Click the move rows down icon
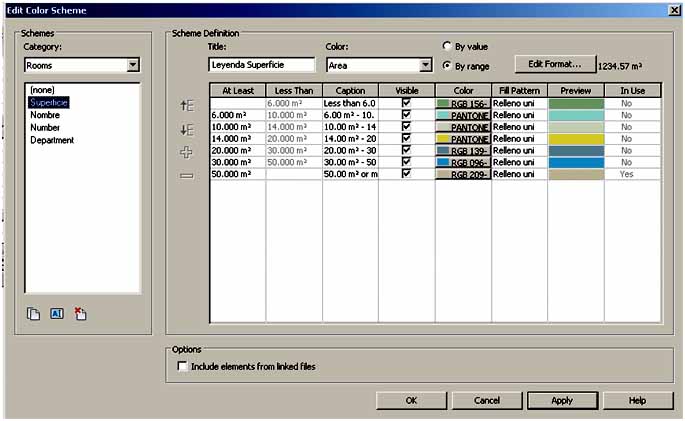685x421 pixels. point(186,129)
